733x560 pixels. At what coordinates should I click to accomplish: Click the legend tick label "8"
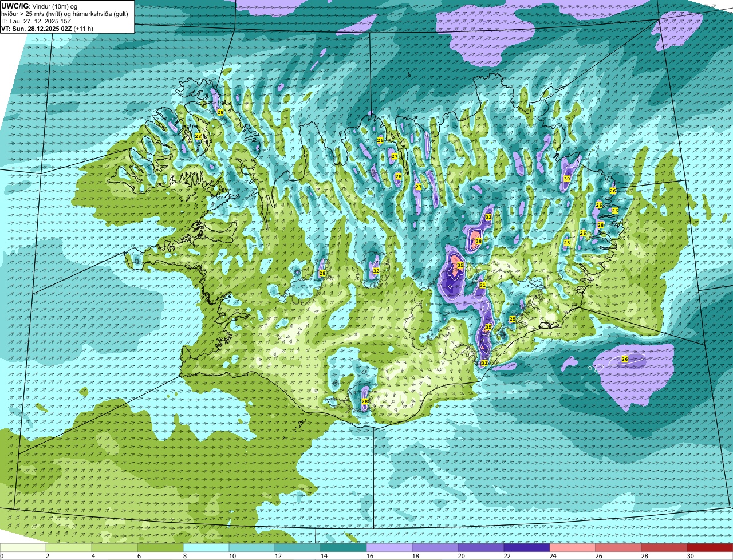[185, 556]
